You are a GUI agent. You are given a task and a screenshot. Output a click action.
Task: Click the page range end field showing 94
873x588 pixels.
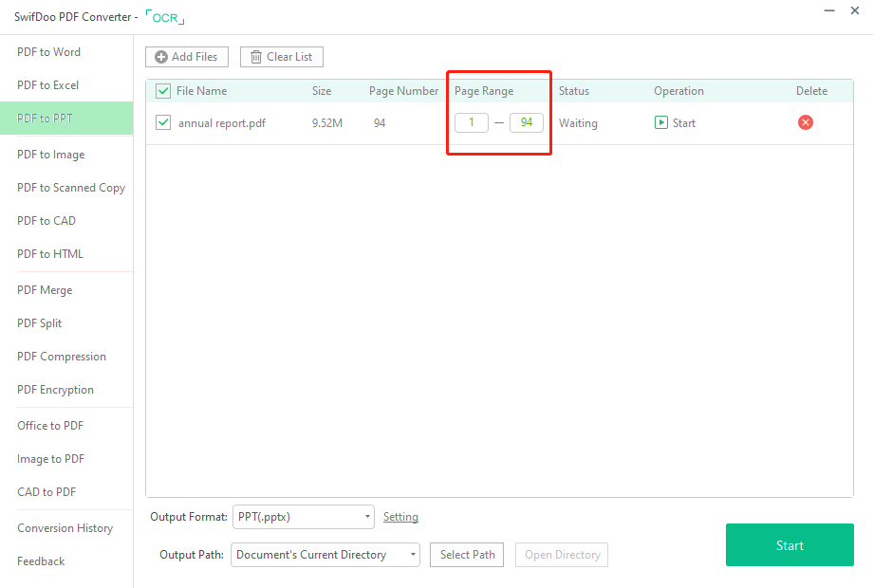click(x=526, y=122)
